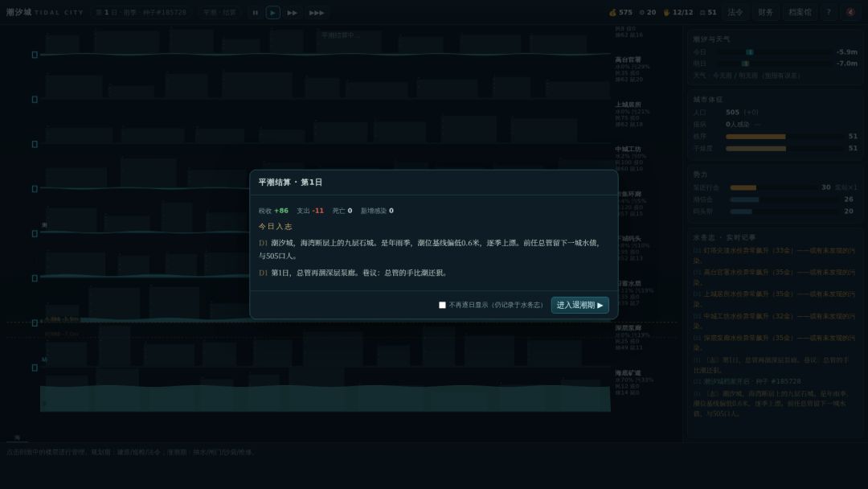Click the log entry mentioning 32金
868x489 pixels.
click(774, 321)
